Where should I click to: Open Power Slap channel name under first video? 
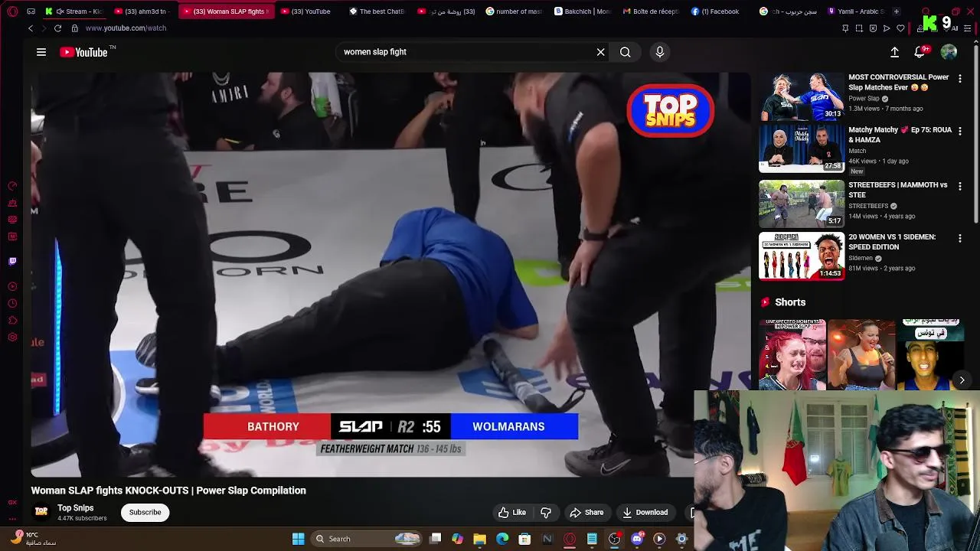864,99
